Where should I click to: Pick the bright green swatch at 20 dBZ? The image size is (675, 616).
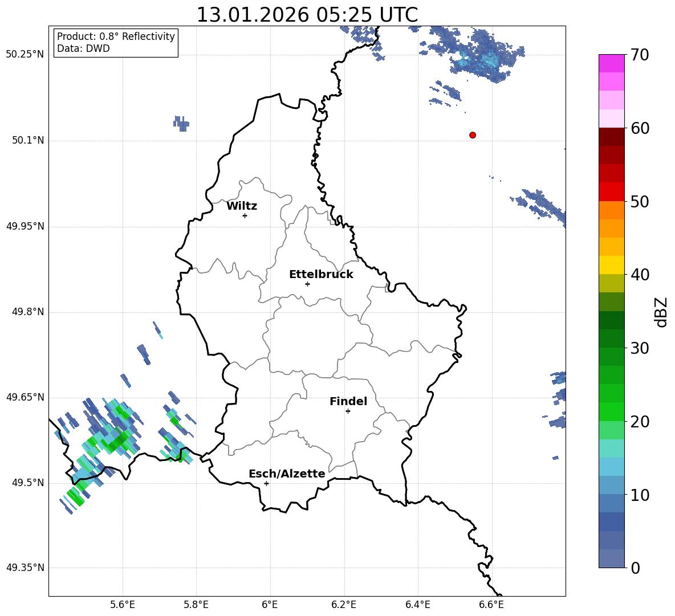coord(611,411)
